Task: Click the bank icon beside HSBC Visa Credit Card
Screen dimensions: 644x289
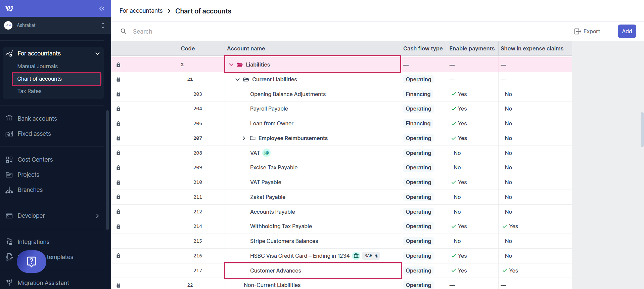Action: coord(356,256)
